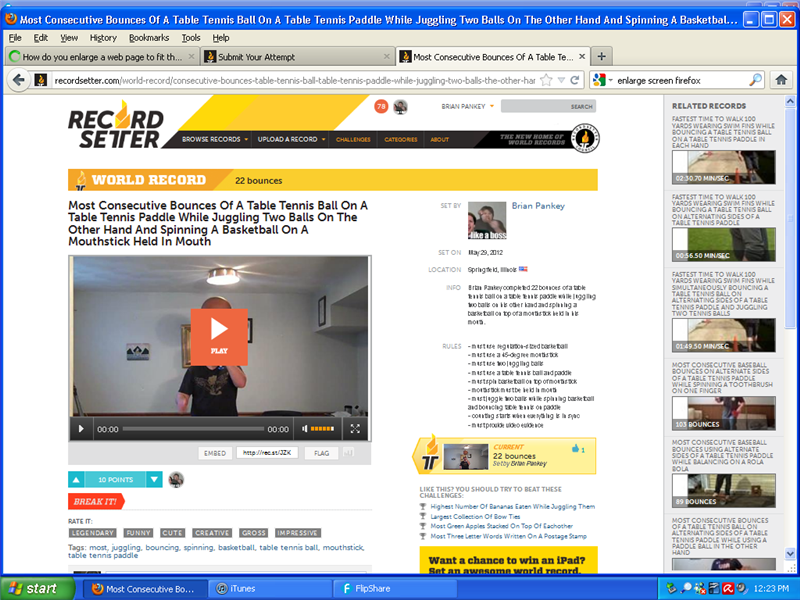Open the History menu
This screenshot has width=800, height=600.
click(103, 38)
